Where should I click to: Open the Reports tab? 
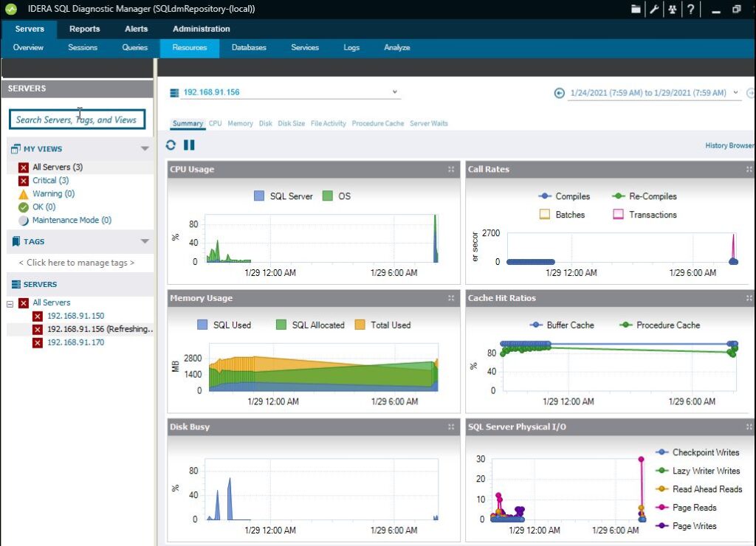[84, 29]
